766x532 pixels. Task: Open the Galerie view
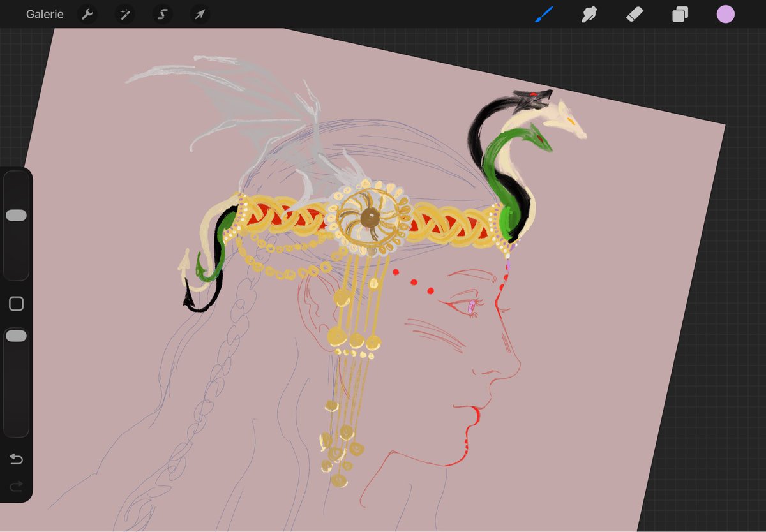pos(45,14)
